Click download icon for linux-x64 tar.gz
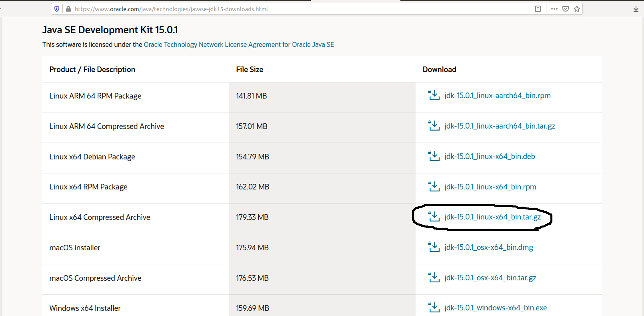644x316 pixels. [434, 217]
